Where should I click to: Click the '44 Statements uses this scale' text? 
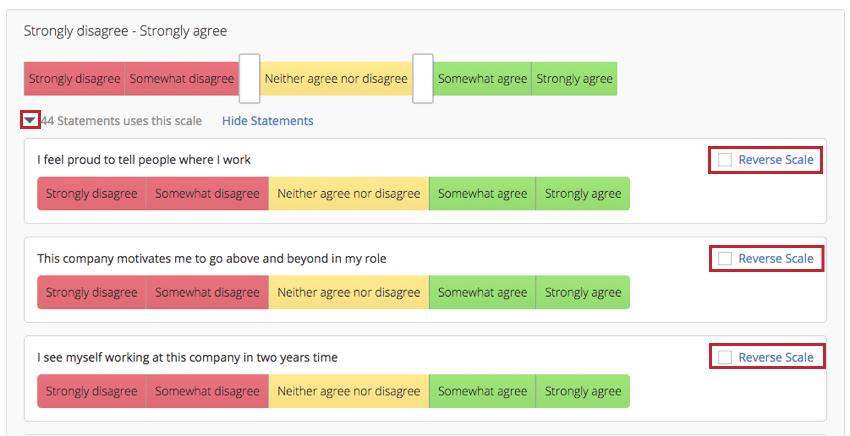coord(121,121)
